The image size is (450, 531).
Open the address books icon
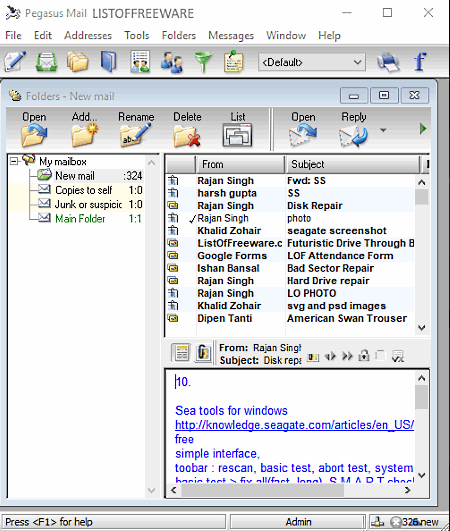click(x=109, y=62)
